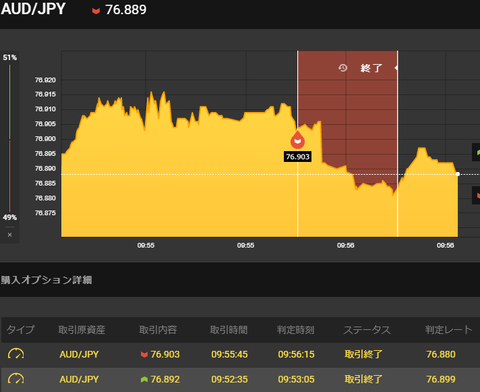The width and height of the screenshot is (480, 392).
Task: Click the red entry marker pin at 76.903
Action: [298, 140]
